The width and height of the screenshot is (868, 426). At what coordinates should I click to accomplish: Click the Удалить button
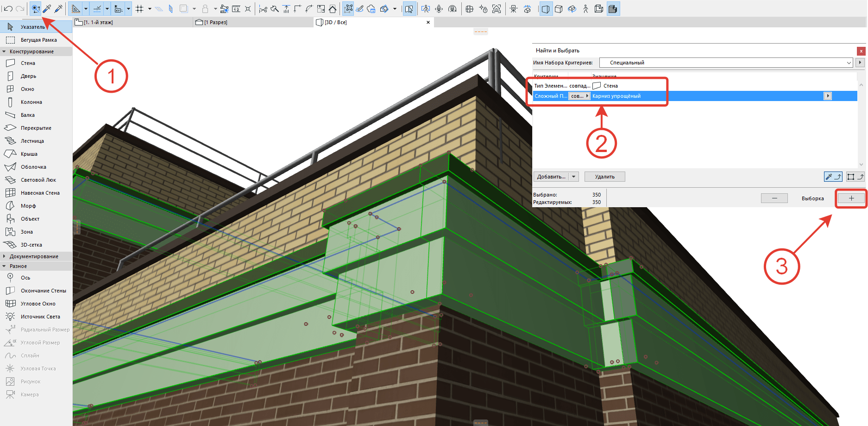click(x=604, y=177)
